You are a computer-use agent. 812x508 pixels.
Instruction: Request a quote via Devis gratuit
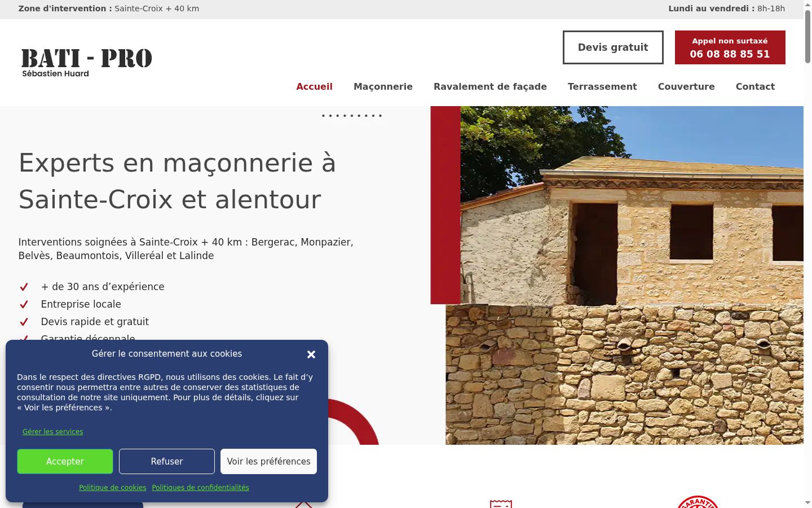coord(613,47)
